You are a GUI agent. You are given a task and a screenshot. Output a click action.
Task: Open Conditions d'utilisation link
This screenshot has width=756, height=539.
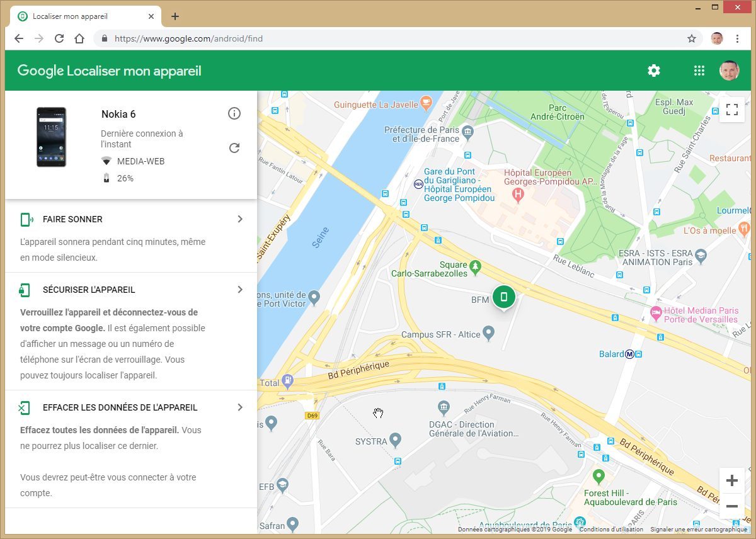point(611,530)
